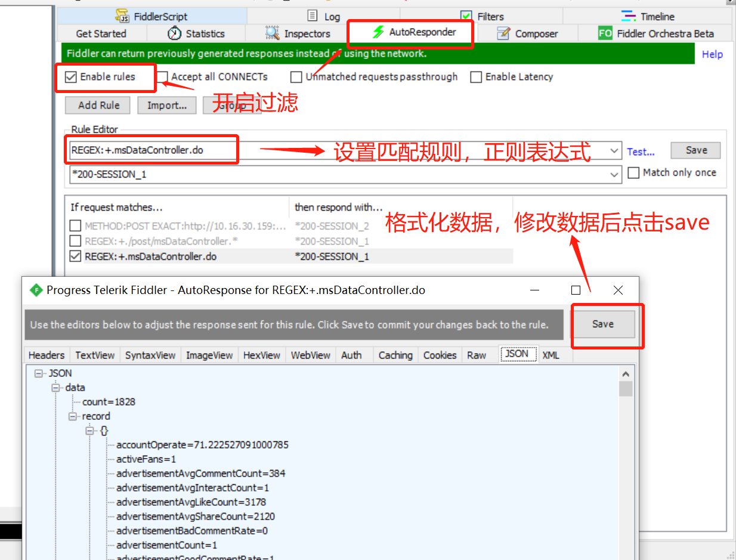Click the AutoResponder lightning icon
The image size is (736, 560).
[x=378, y=32]
